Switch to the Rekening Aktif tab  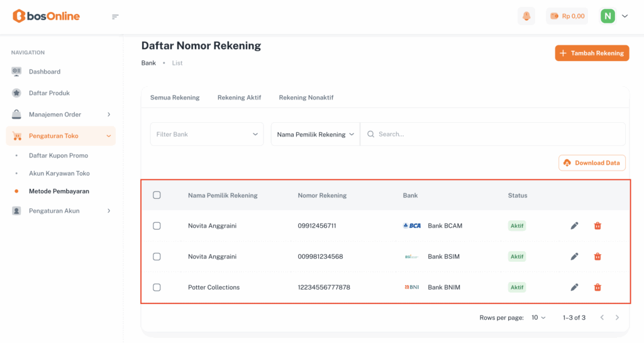click(239, 98)
